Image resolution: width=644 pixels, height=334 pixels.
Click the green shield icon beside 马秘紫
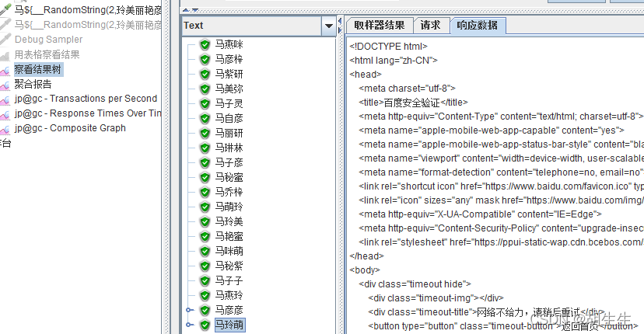pyautogui.click(x=205, y=266)
